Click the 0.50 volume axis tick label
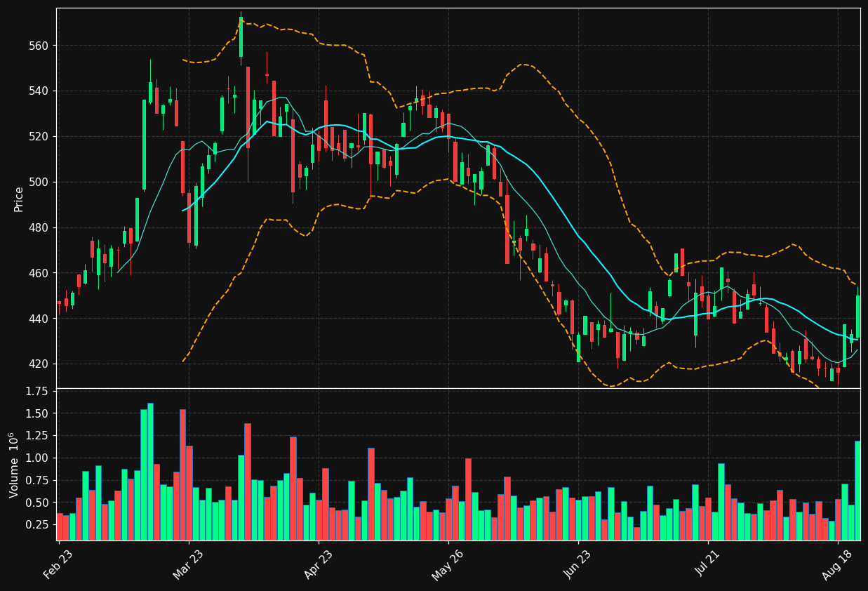The image size is (868, 591). point(37,503)
